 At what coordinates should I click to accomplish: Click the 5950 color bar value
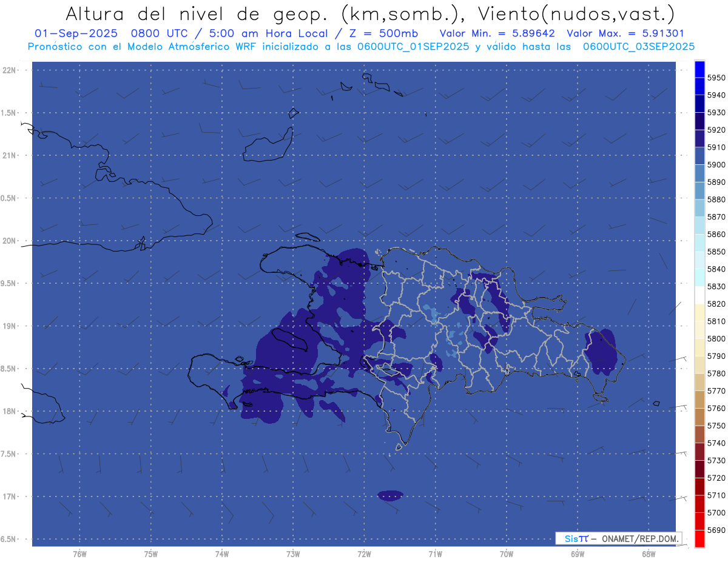click(716, 78)
